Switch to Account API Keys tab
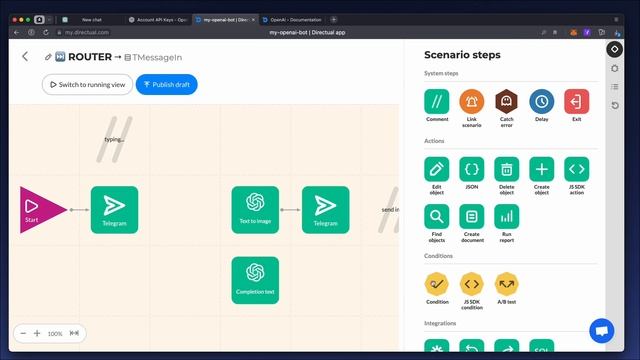This screenshot has width=640, height=360. [158, 20]
